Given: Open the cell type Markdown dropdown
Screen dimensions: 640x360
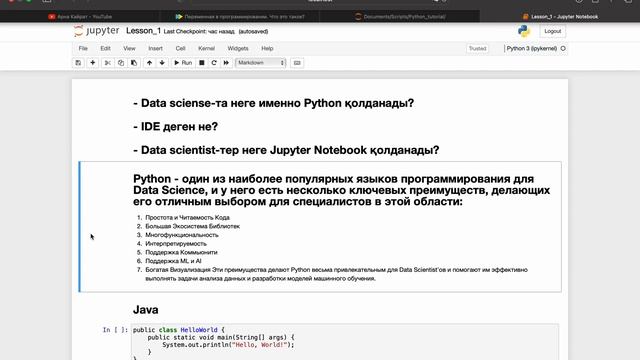Looking at the screenshot, I should (x=260, y=63).
